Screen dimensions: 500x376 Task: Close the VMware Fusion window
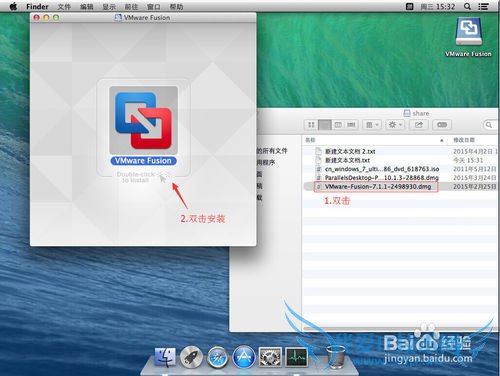pos(37,18)
